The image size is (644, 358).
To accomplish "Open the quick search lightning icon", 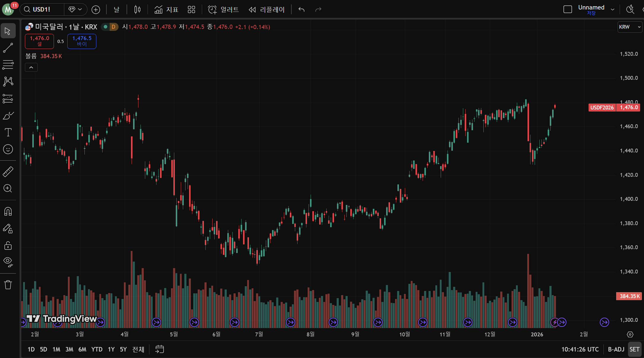I will pos(630,9).
